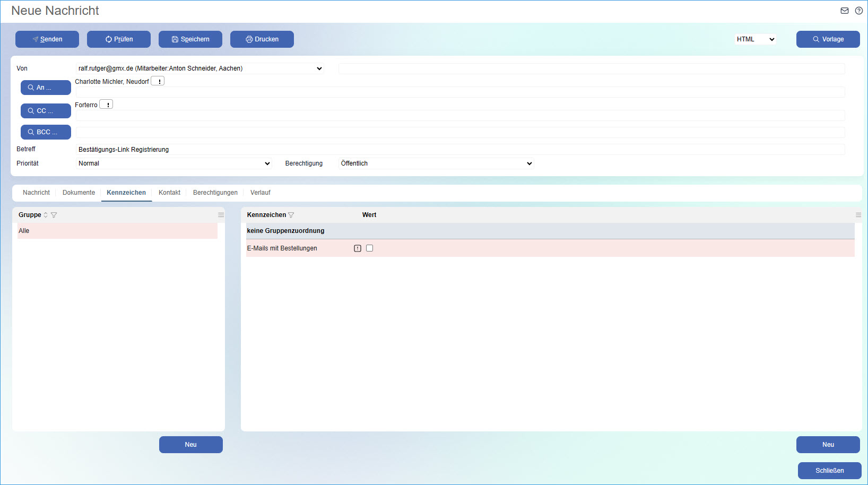Check the E-Mails mit Bestellungen checkbox
Image resolution: width=868 pixels, height=485 pixels.
point(369,248)
